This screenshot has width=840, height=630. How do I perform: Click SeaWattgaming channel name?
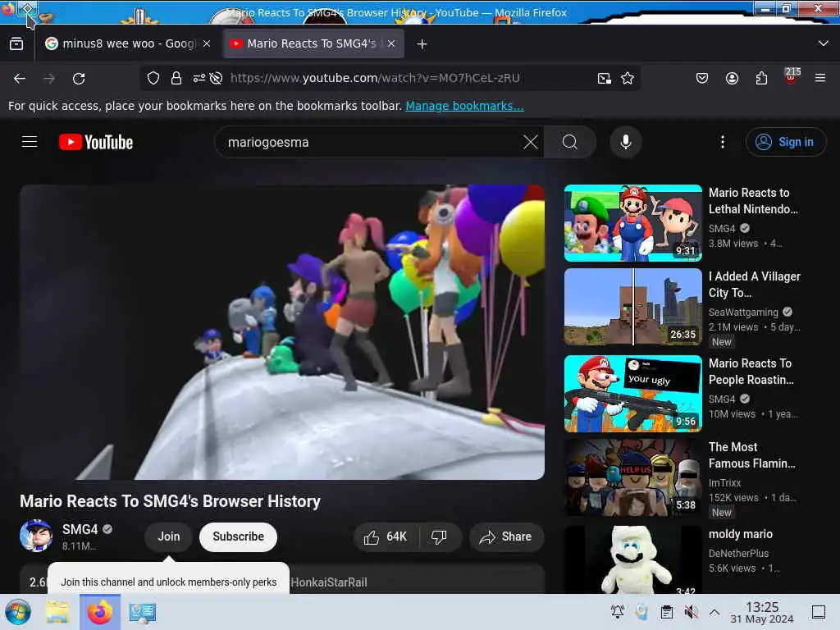point(743,312)
